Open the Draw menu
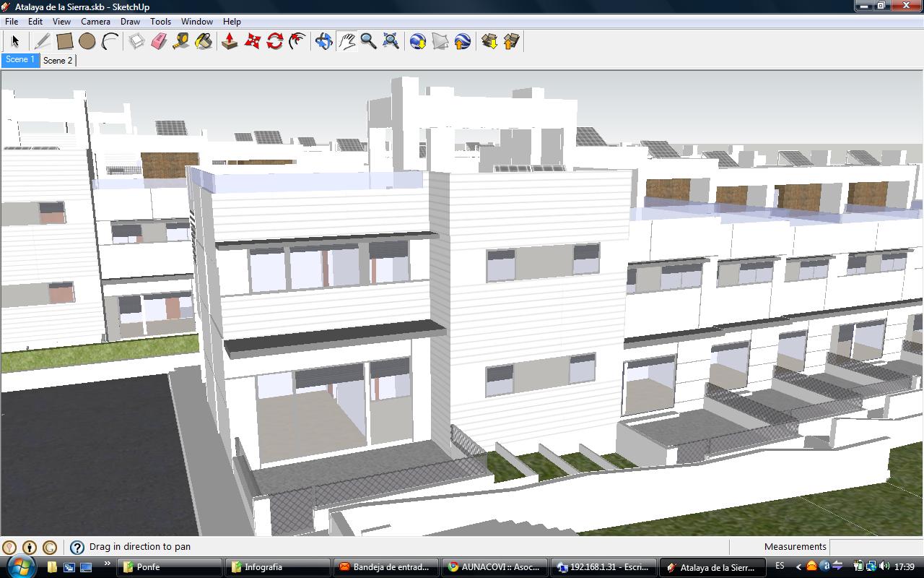 (130, 22)
